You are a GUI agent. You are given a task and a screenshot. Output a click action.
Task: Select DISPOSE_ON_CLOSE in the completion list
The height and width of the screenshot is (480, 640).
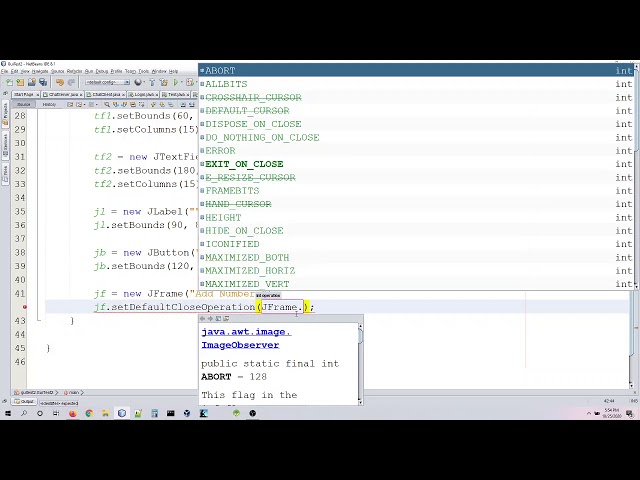416,124
